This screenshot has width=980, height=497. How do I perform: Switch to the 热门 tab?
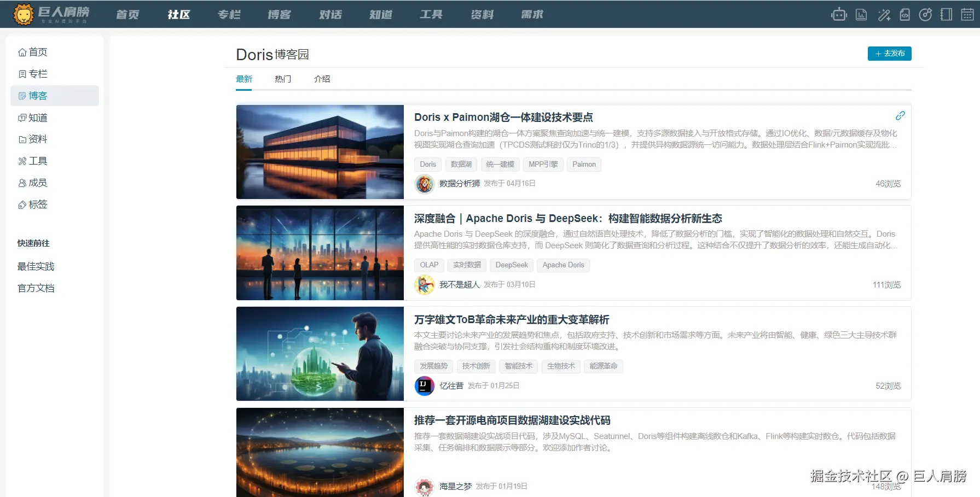[x=283, y=79]
